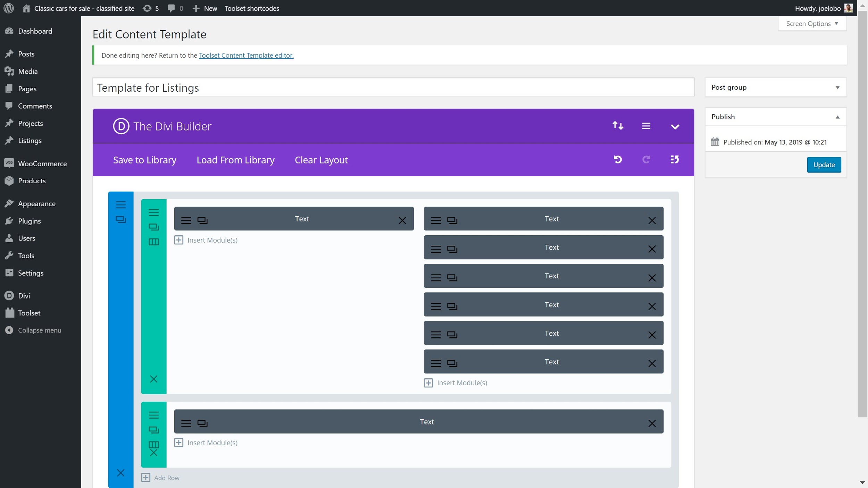
Task: Open second green row settings icon
Action: (x=153, y=415)
